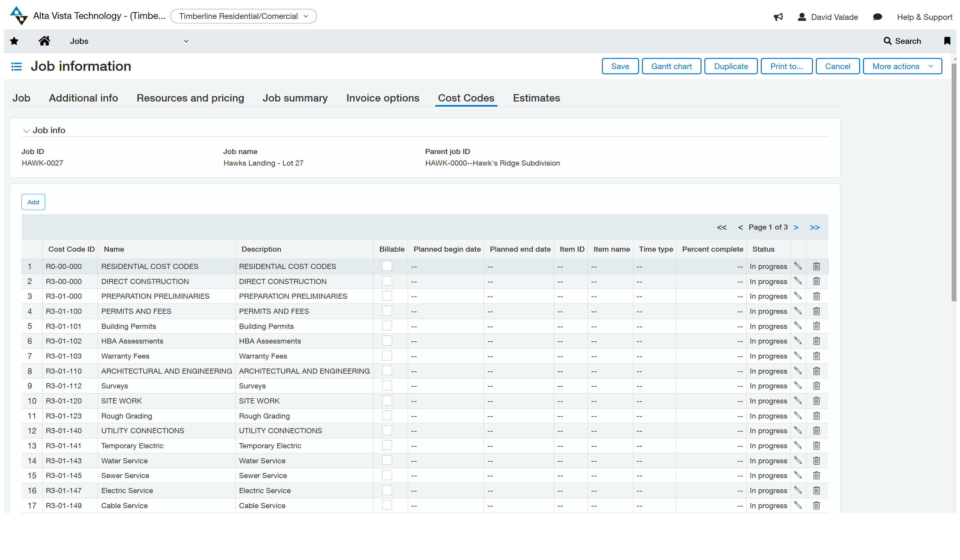Edit the DIRECT CONSTRUCTION row

click(x=798, y=281)
